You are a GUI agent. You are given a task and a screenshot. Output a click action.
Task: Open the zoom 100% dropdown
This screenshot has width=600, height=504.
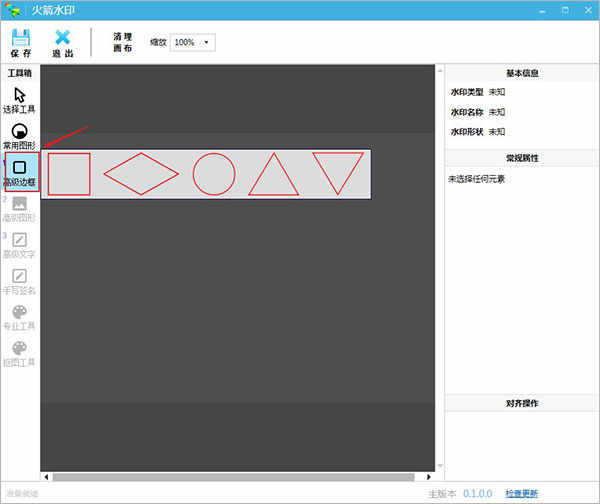[192, 42]
